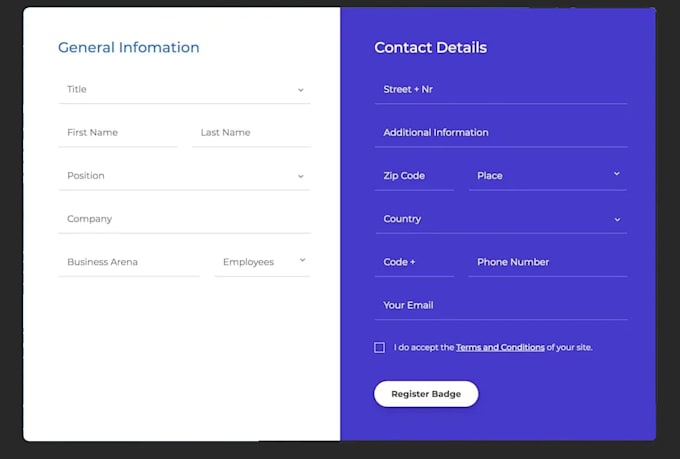Focus the Additional Information field
Viewport: 680px width, 459px height.
501,133
